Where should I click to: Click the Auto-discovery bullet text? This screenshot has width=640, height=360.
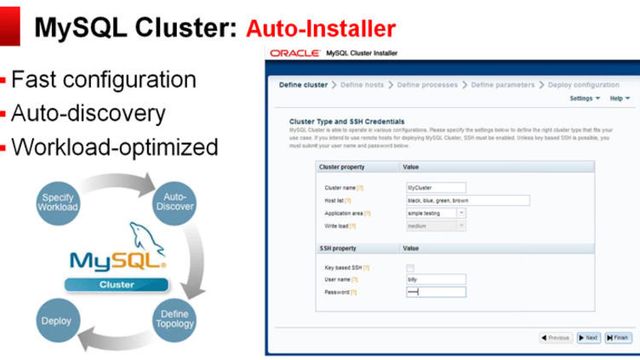[x=88, y=113]
